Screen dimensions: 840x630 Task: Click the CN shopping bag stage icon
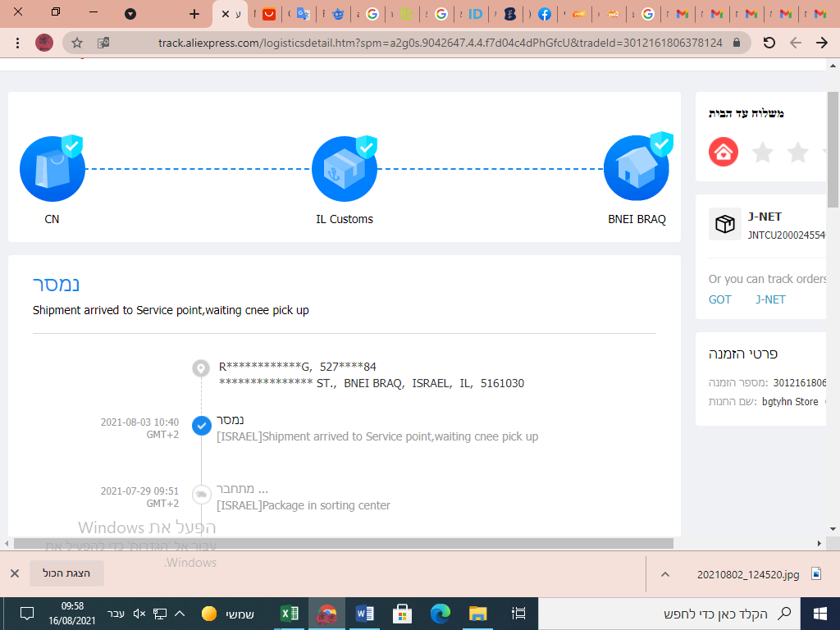pyautogui.click(x=52, y=168)
